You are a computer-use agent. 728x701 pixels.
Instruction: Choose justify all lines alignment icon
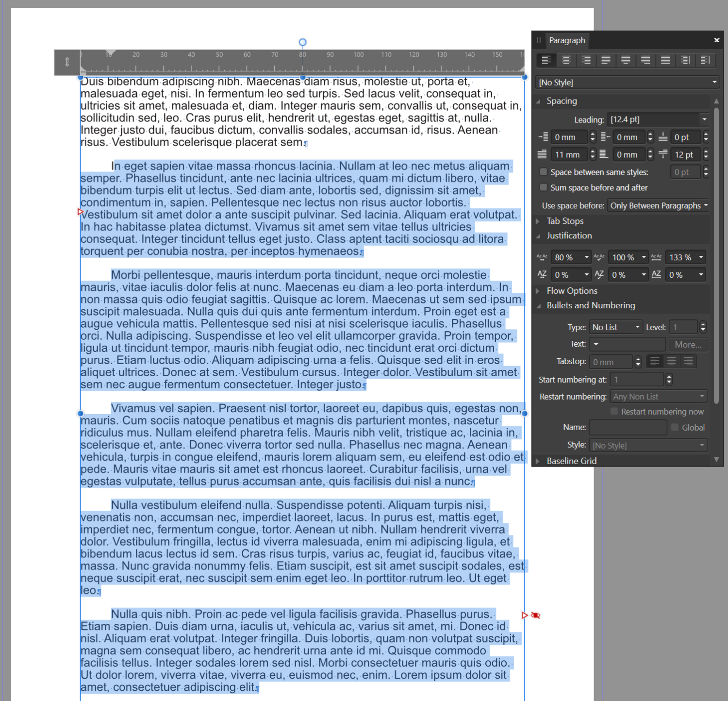(x=665, y=60)
